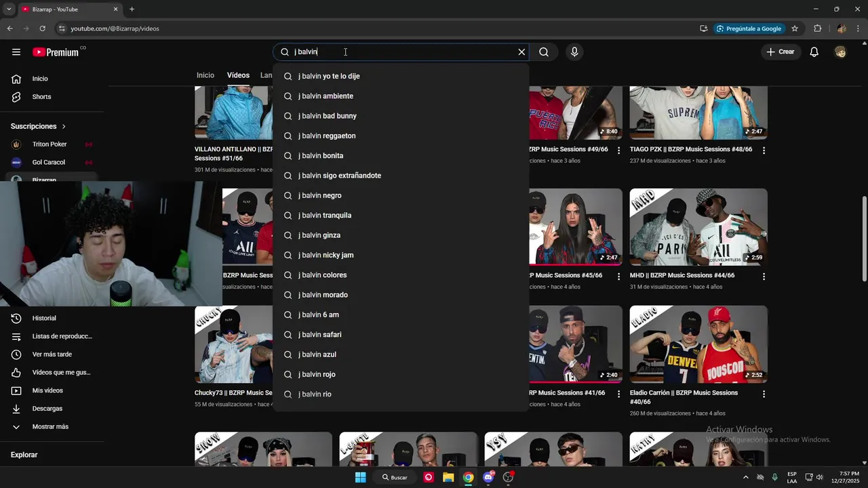
Task: Start voice search with microphone
Action: (x=574, y=52)
